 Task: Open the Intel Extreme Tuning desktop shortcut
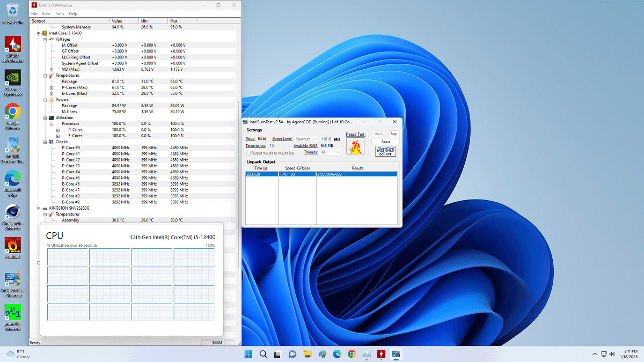(x=13, y=150)
